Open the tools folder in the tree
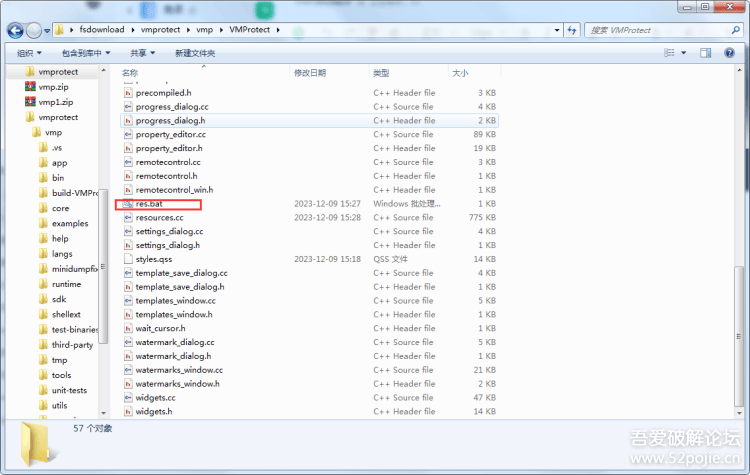 point(55,375)
